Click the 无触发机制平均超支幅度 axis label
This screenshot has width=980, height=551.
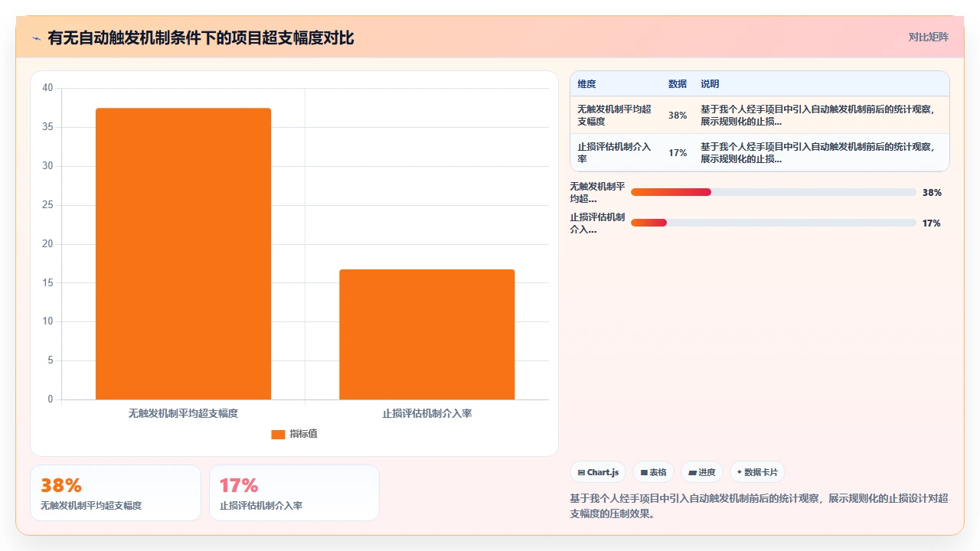tap(183, 413)
